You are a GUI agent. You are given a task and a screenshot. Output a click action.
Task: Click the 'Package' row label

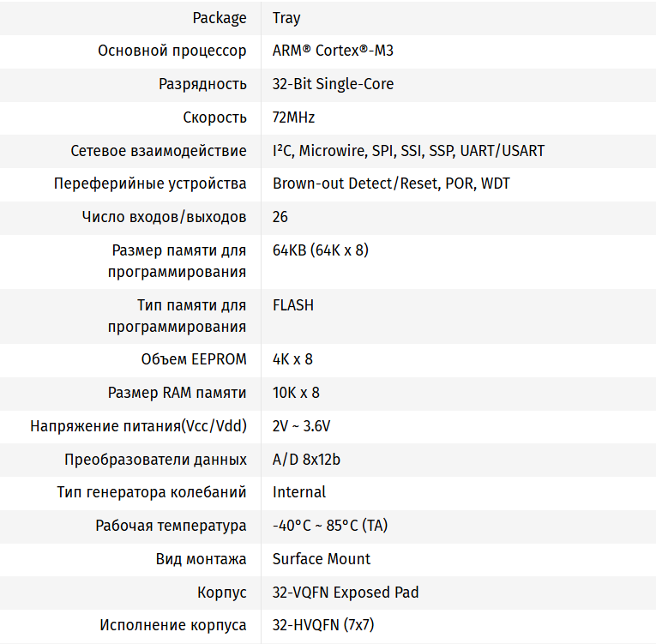(x=220, y=17)
